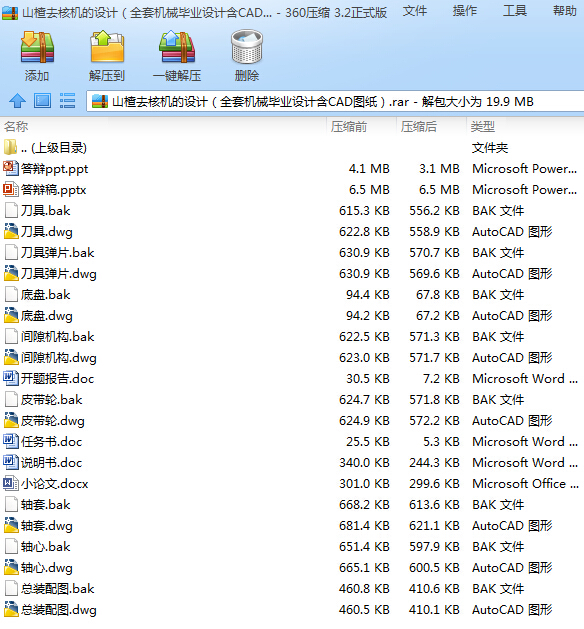Click the 添加 (Add) toolbar icon
The image size is (584, 629).
coord(37,47)
